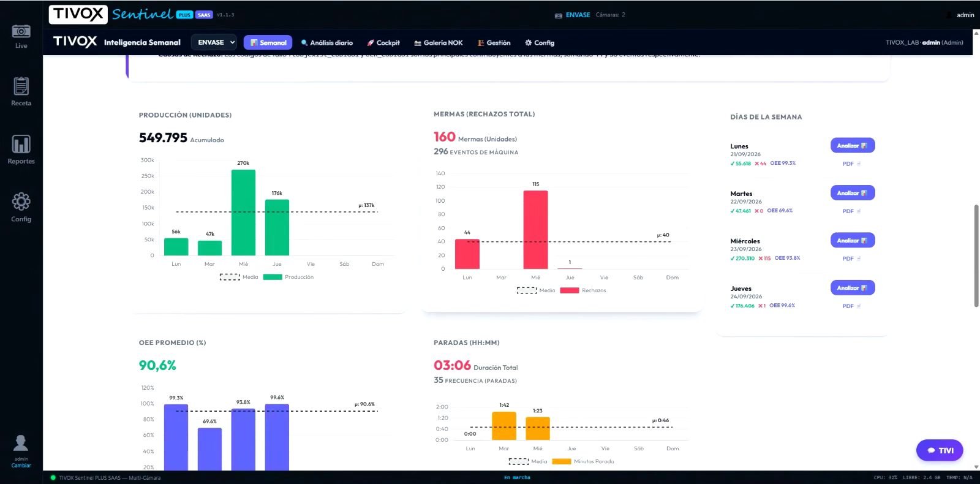Download PDF for Martes
This screenshot has width=980, height=484.
[x=851, y=211]
